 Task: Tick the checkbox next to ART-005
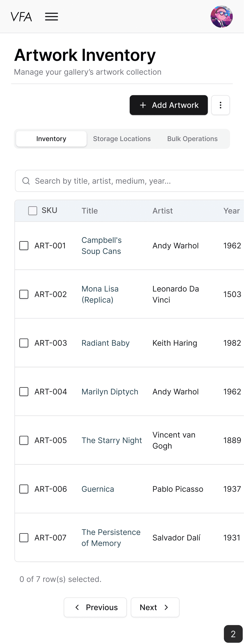24,440
